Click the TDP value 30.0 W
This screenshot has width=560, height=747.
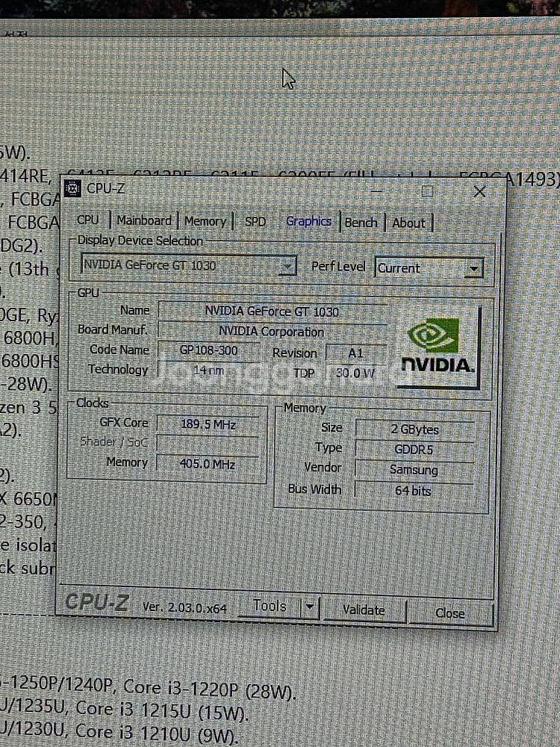(355, 373)
